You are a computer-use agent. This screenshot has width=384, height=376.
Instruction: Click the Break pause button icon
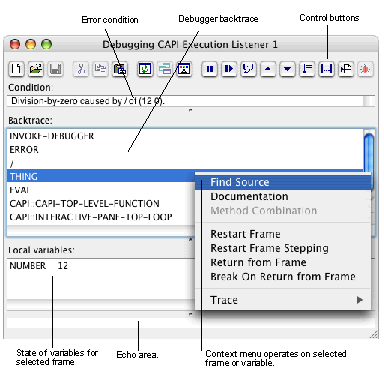(x=210, y=69)
